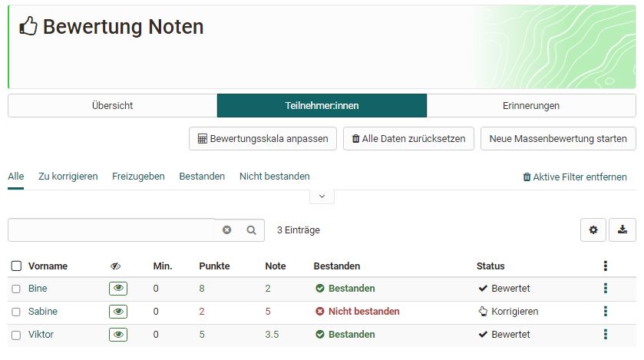Expand the filter area with the chevron
The image size is (644, 360).
[322, 197]
